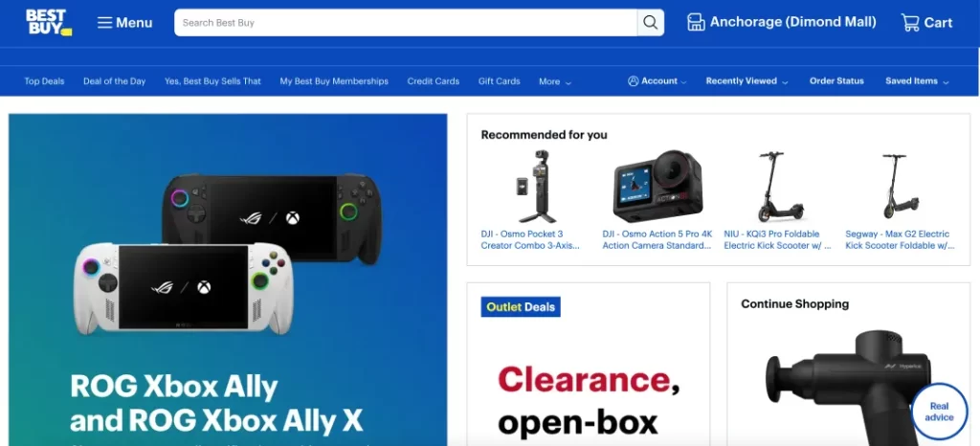Image resolution: width=980 pixels, height=446 pixels.
Task: Open the Real advice chat bubble
Action: tap(939, 413)
